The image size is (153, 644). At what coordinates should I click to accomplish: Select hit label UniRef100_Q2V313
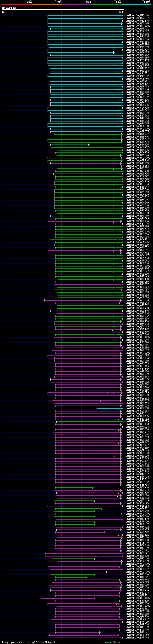(x=137, y=52)
